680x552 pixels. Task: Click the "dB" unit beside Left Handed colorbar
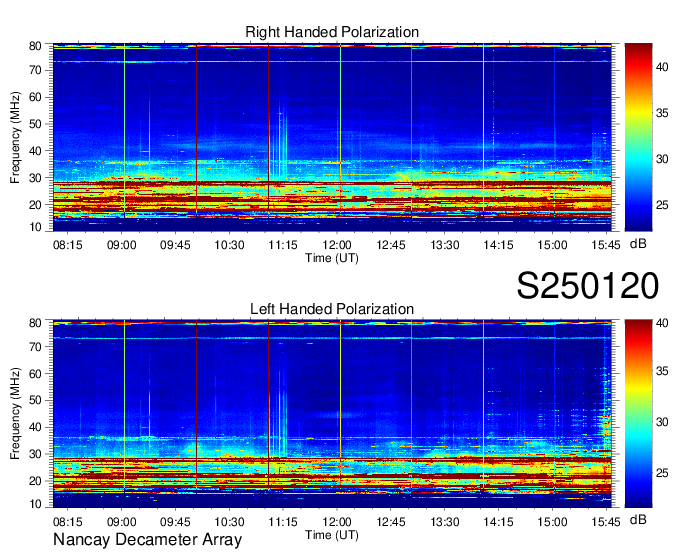click(638, 520)
